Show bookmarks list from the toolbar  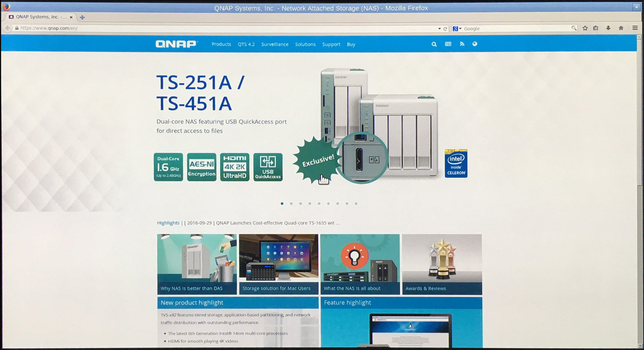[x=596, y=28]
